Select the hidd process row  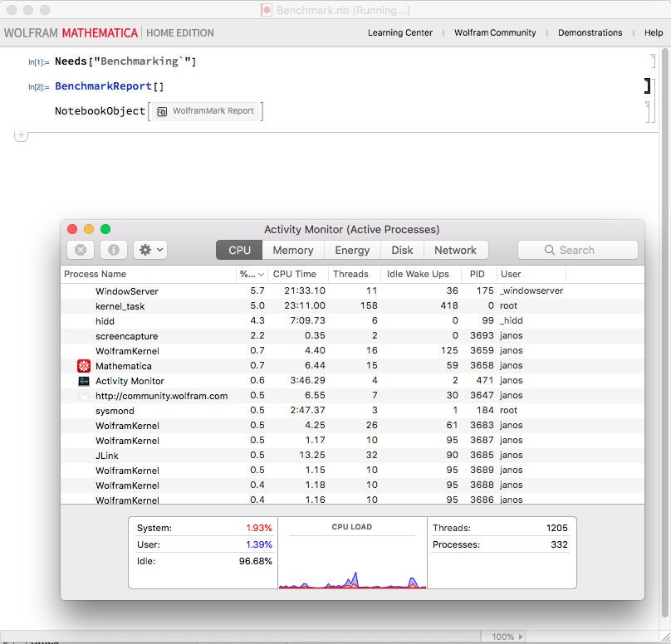coord(352,320)
